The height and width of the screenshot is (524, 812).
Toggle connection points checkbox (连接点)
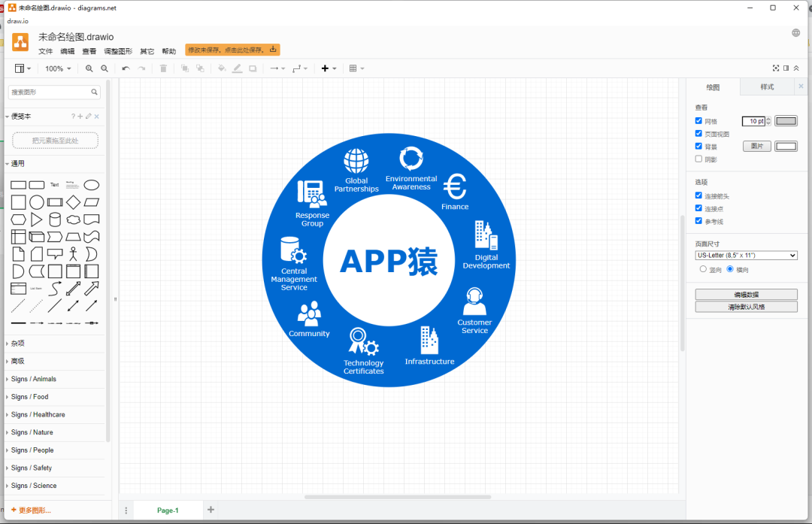698,208
